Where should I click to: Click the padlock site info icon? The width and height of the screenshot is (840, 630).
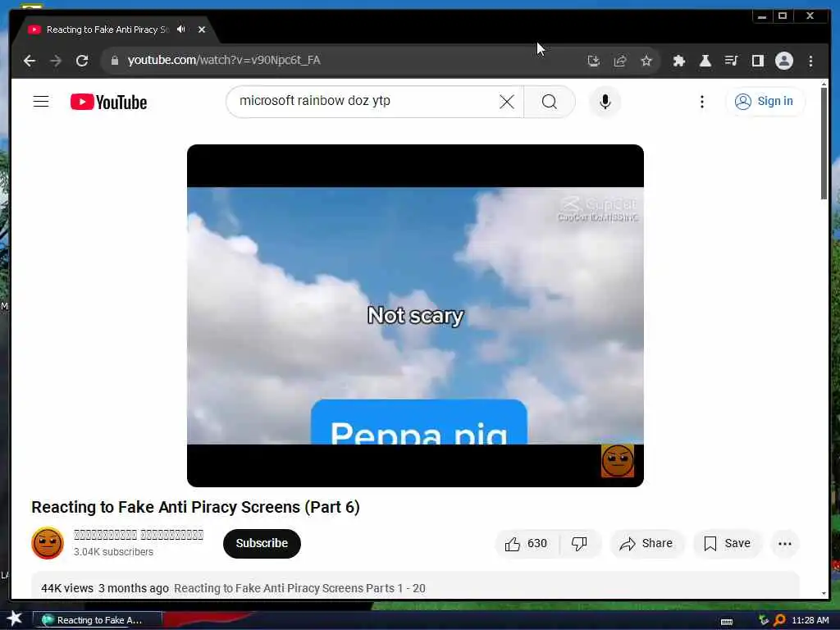coord(114,61)
